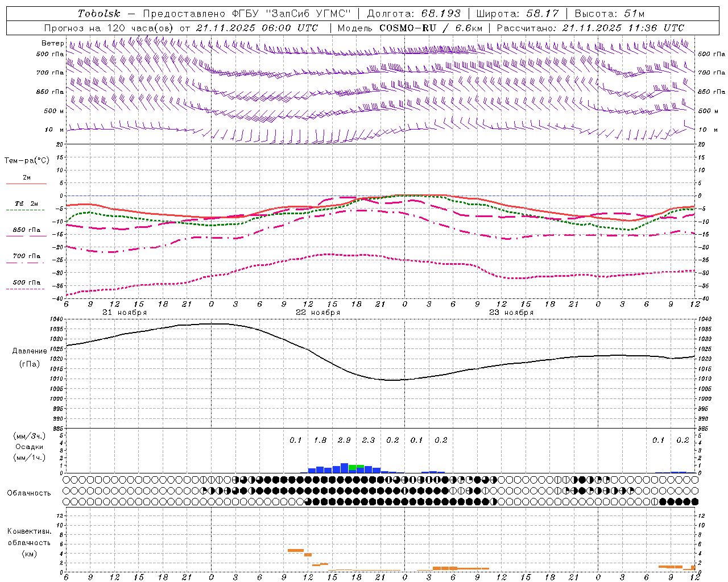The width and height of the screenshot is (728, 582).
Task: Click the 'Давление' pressure section label
Action: (x=30, y=351)
